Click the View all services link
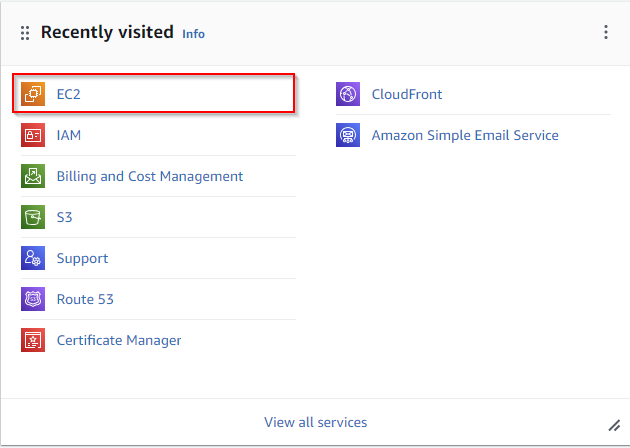 tap(315, 422)
